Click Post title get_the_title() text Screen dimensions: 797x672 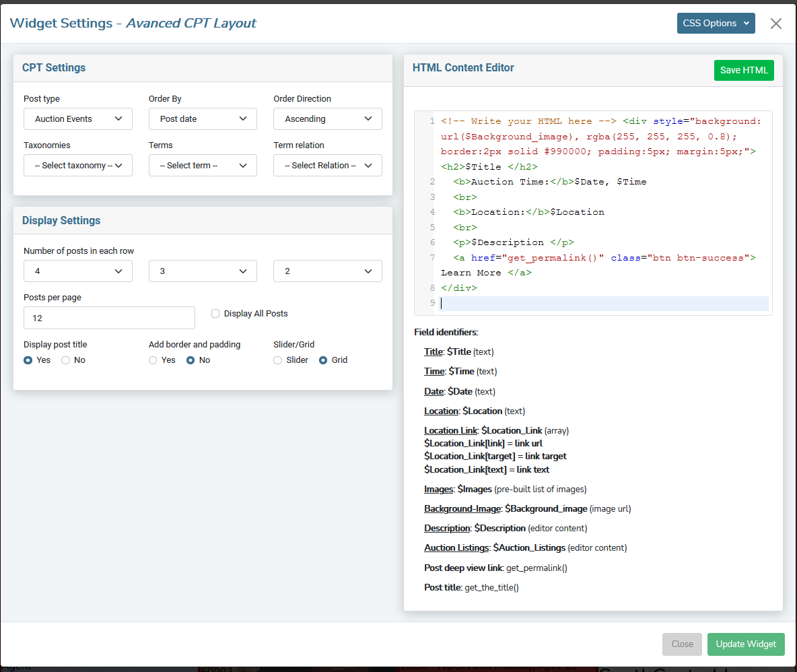pyautogui.click(x=472, y=588)
